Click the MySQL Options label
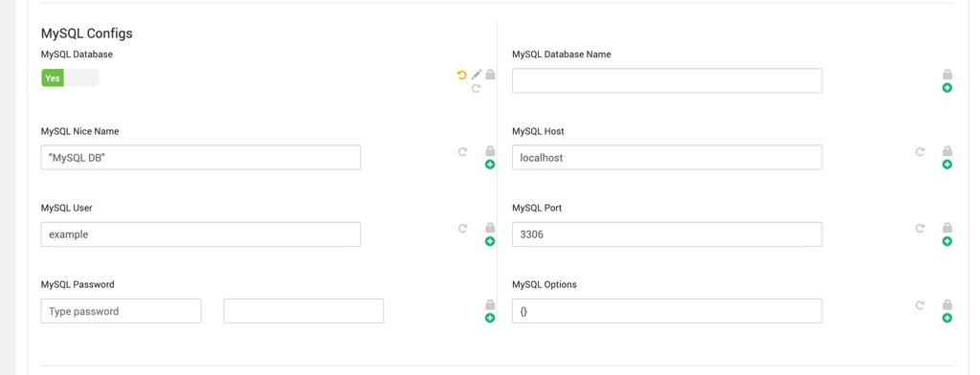The height and width of the screenshot is (375, 980). 545,284
